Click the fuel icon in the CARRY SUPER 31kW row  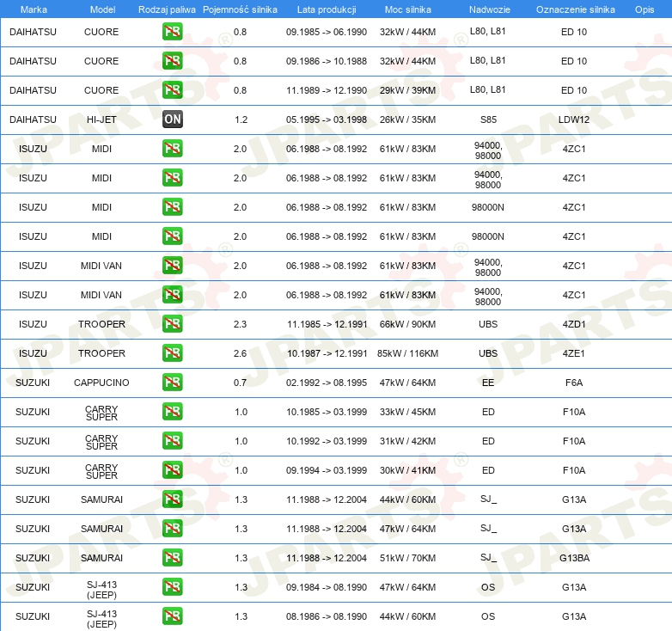pyautogui.click(x=172, y=441)
